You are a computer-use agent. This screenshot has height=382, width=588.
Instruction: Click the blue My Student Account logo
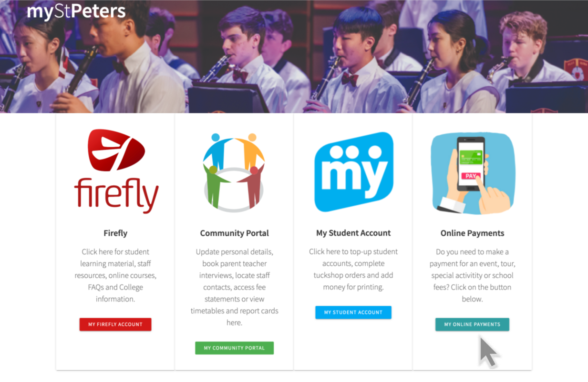coord(353,172)
